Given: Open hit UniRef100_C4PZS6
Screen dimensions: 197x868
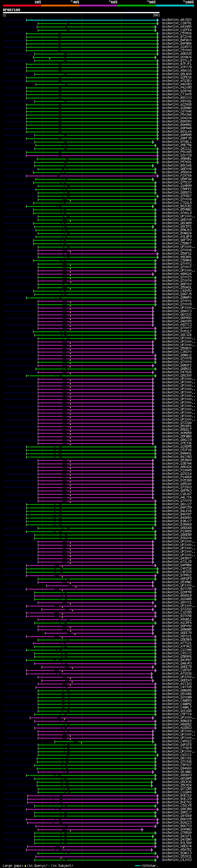Looking at the screenshot, I should pos(177,568).
